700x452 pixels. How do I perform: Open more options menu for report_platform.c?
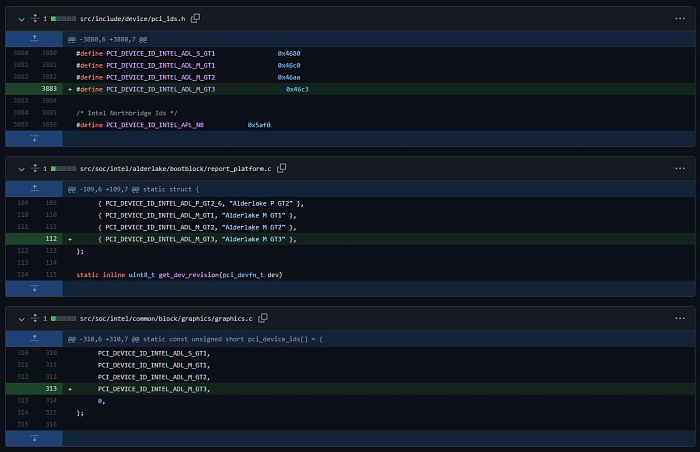[680, 168]
